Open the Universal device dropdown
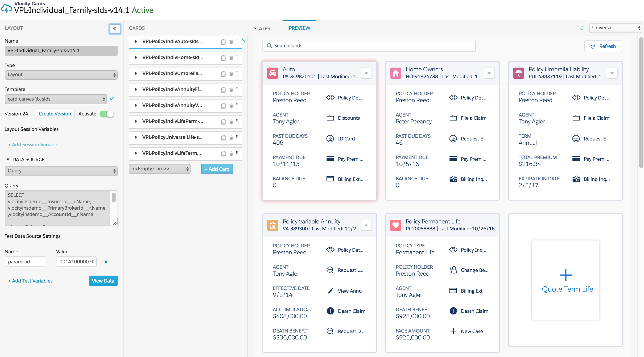This screenshot has width=644, height=357. pos(616,28)
